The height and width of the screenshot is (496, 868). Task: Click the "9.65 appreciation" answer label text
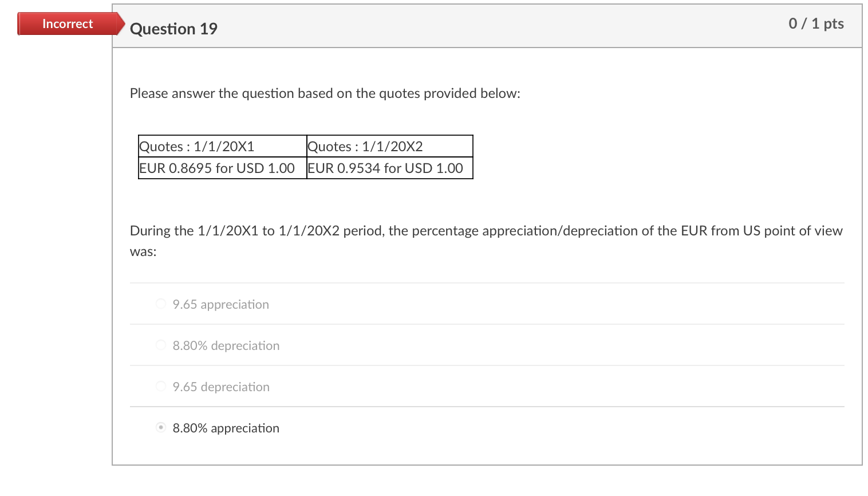[x=220, y=304]
